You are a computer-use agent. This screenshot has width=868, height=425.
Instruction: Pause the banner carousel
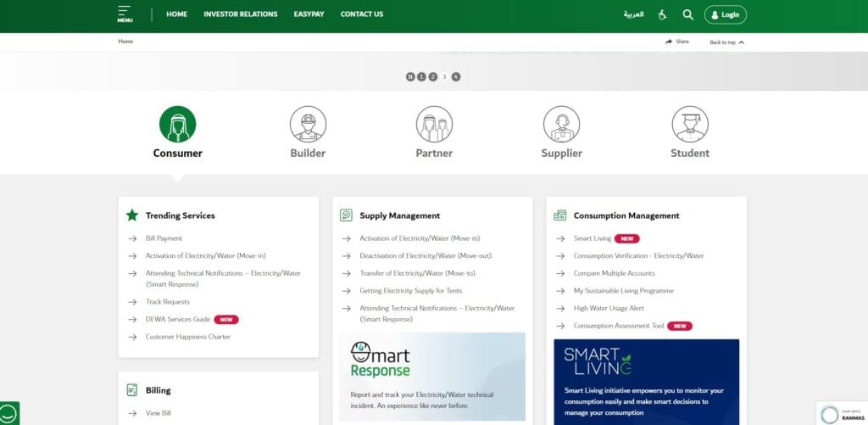410,77
